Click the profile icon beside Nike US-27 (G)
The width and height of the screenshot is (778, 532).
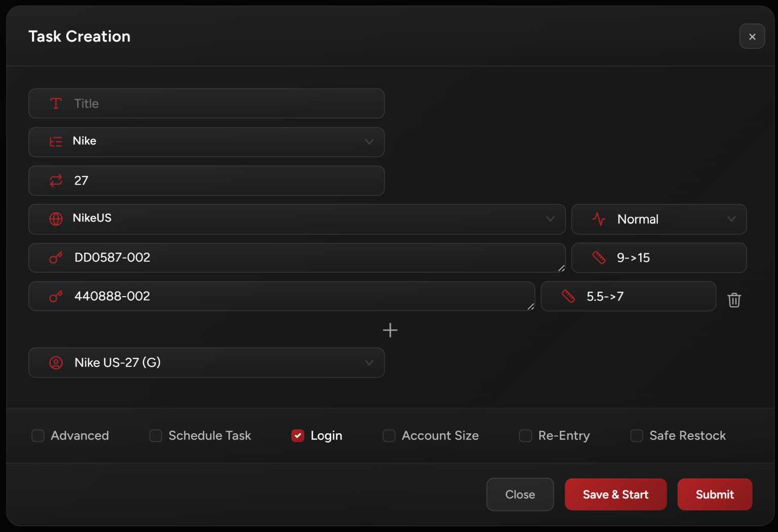coord(56,363)
